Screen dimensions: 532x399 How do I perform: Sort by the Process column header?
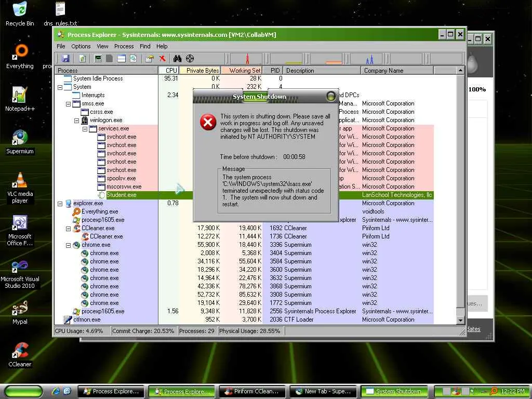pyautogui.click(x=107, y=71)
